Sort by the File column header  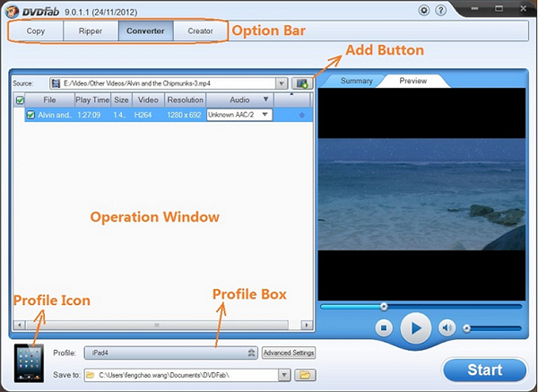coord(49,100)
